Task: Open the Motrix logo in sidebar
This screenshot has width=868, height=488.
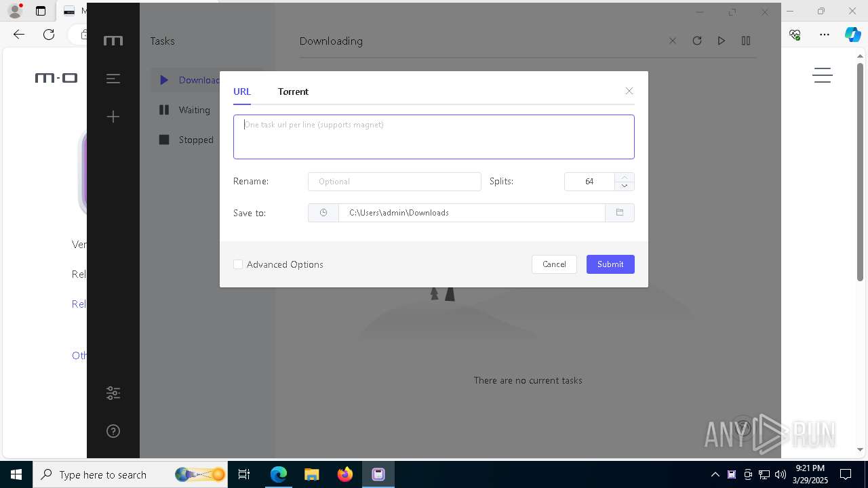Action: tap(113, 41)
